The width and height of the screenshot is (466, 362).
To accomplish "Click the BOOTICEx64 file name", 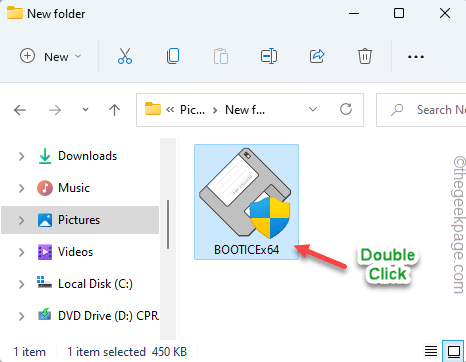I will point(246,250).
